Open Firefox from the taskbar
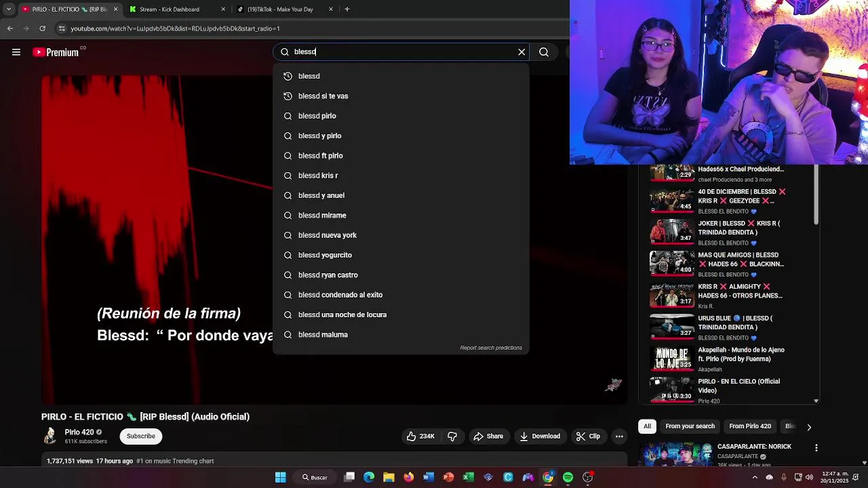 click(408, 477)
